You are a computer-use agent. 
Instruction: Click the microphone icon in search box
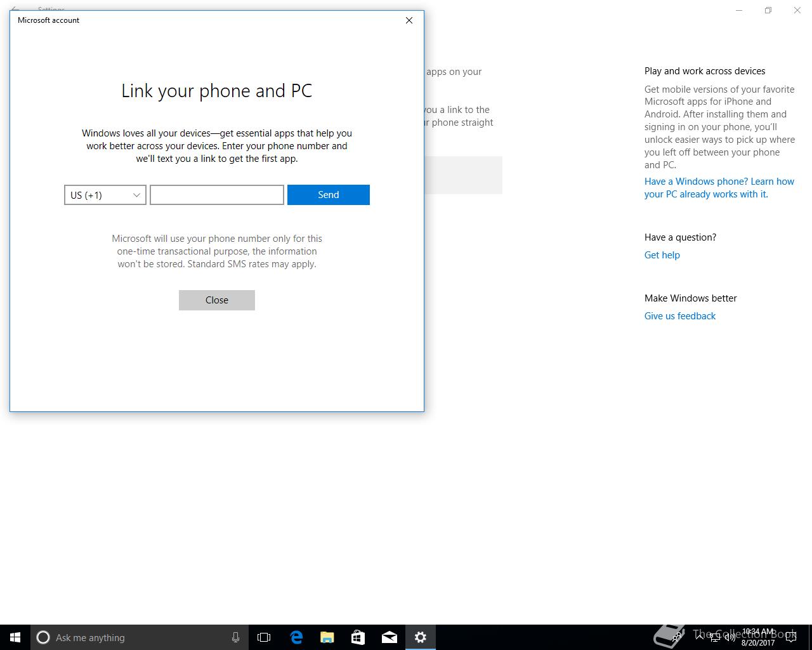235,637
